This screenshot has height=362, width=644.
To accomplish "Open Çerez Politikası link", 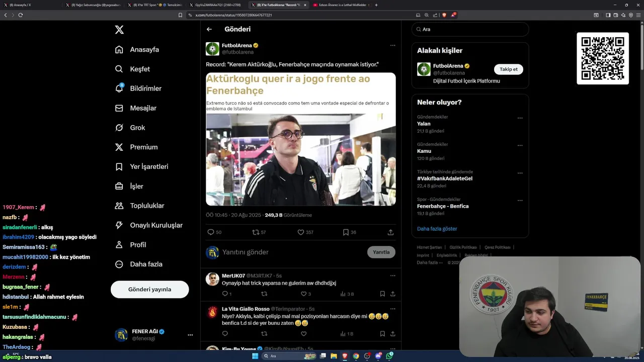I will 497,247.
